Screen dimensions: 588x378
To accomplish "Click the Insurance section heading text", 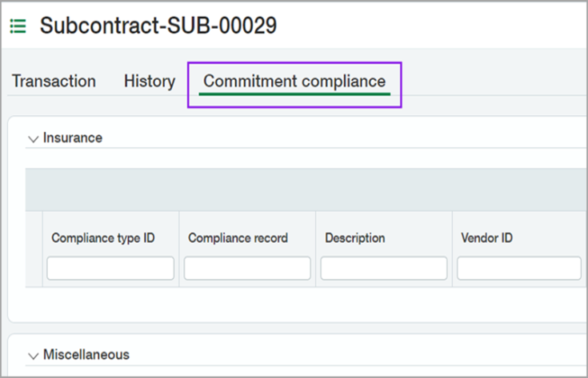I will [73, 137].
